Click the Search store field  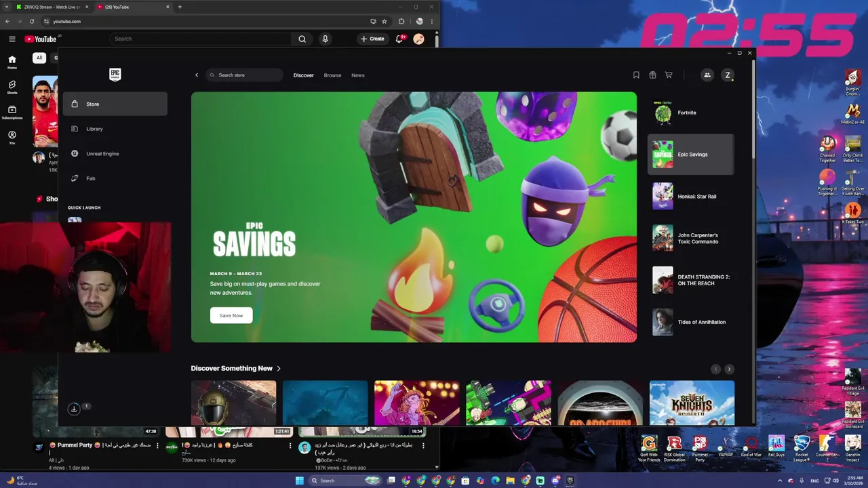click(x=245, y=75)
